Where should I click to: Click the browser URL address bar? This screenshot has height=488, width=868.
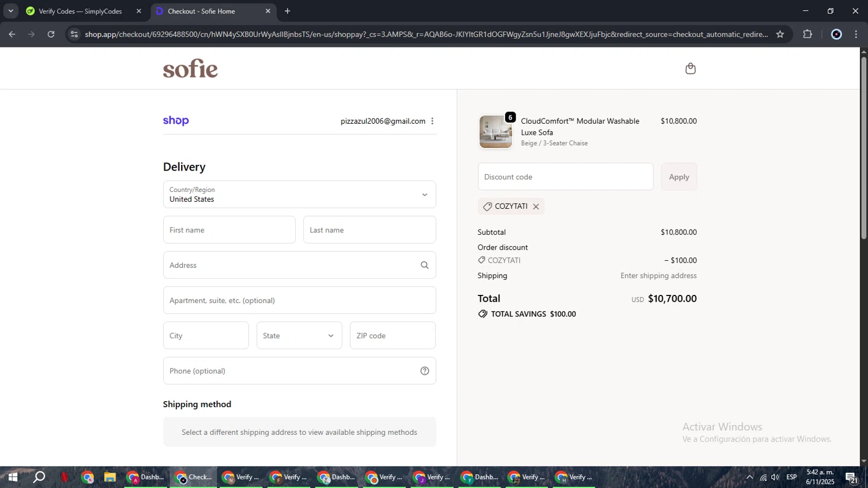(426, 34)
